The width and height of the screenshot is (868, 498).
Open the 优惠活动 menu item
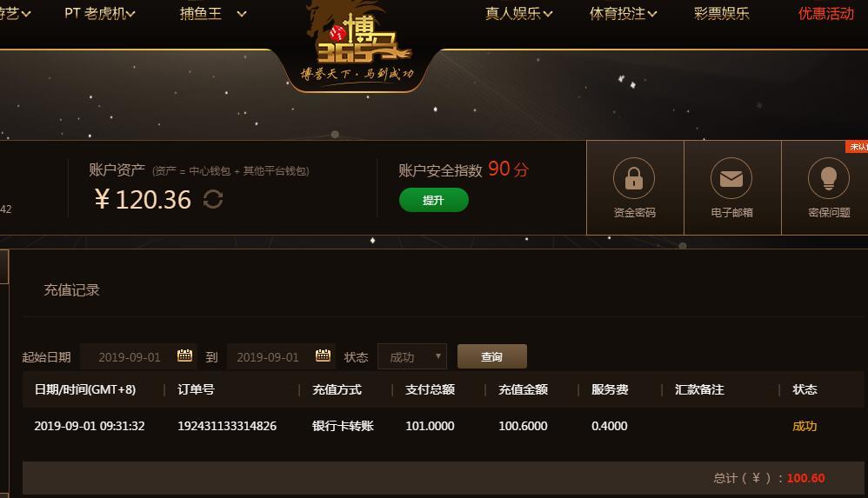[826, 13]
